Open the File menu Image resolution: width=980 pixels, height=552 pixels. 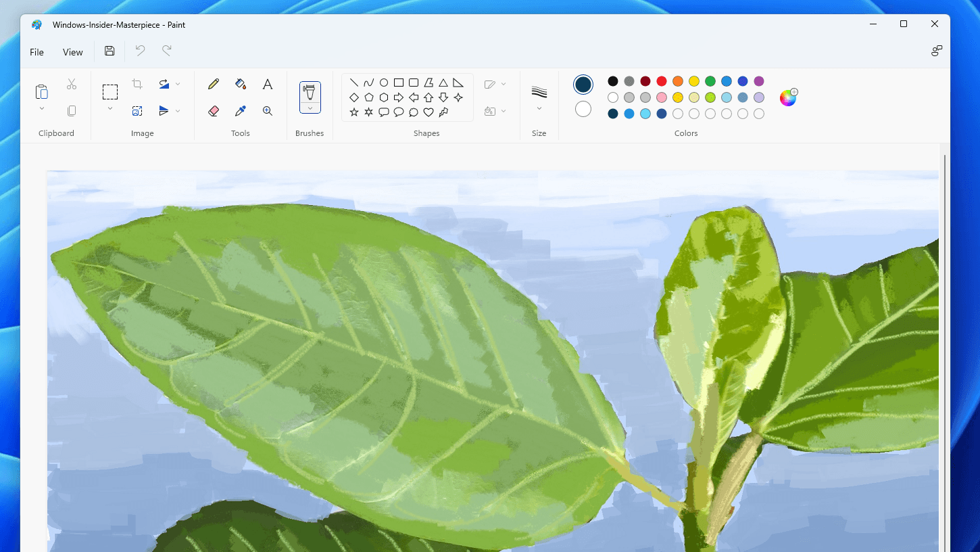[36, 52]
